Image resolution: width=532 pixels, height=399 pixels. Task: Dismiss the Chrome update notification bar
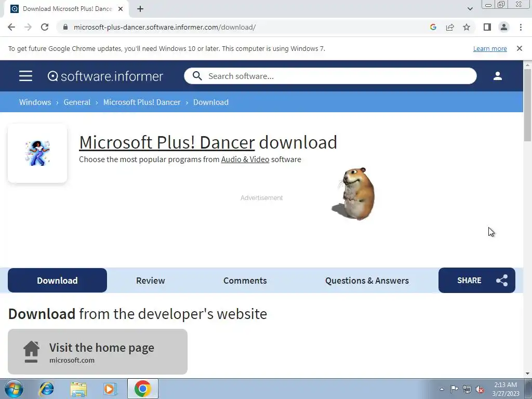(519, 48)
